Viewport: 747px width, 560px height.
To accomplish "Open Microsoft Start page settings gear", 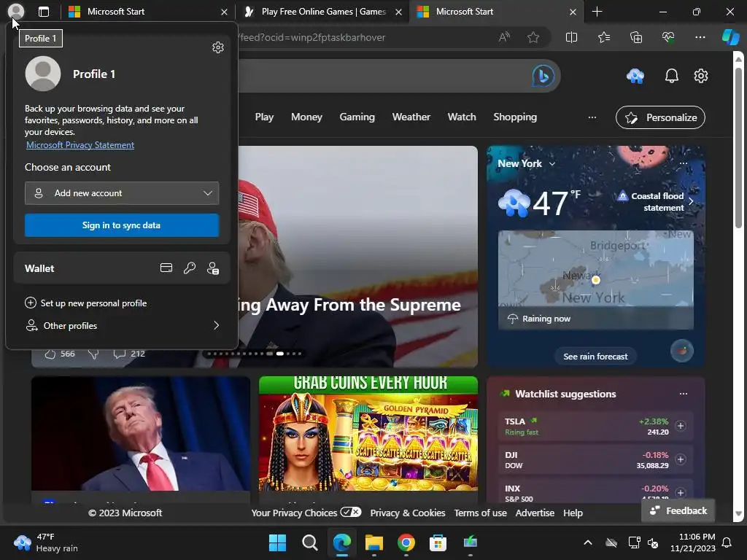I will [x=701, y=76].
